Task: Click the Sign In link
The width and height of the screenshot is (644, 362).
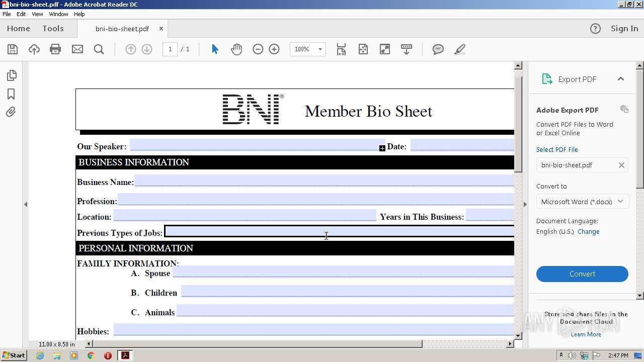Action: click(x=624, y=29)
